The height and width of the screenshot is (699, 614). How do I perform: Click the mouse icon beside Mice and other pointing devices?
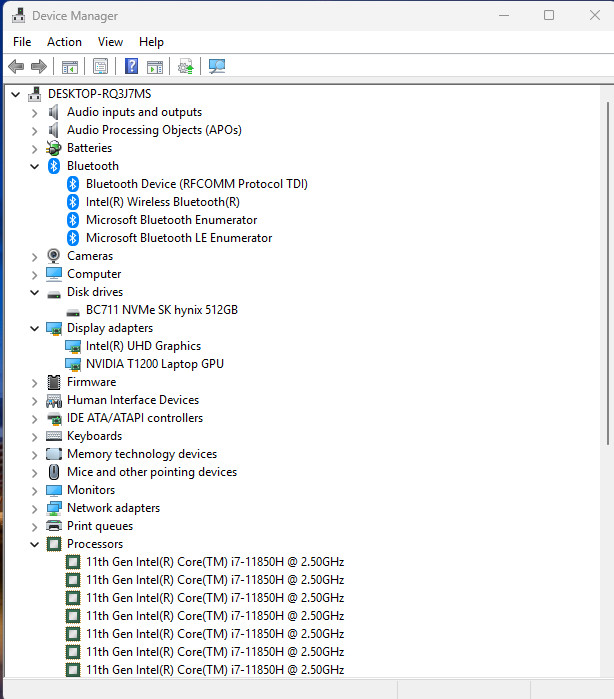click(54, 472)
